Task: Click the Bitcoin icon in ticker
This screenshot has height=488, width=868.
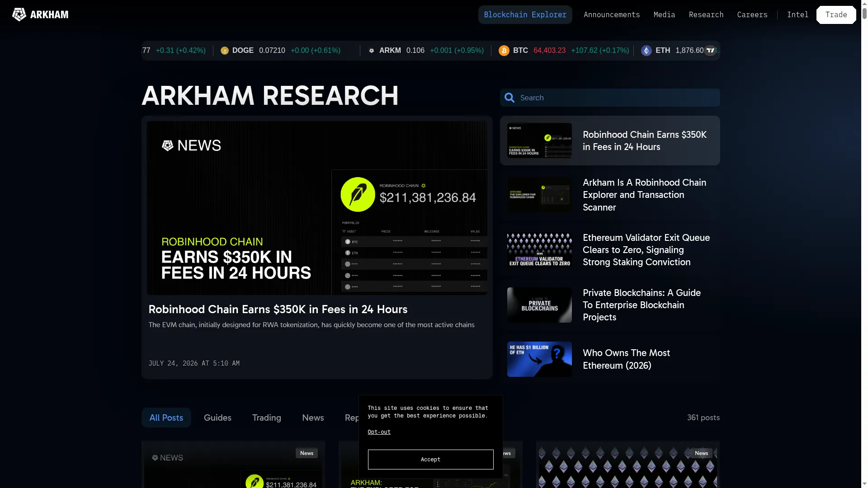Action: point(504,51)
